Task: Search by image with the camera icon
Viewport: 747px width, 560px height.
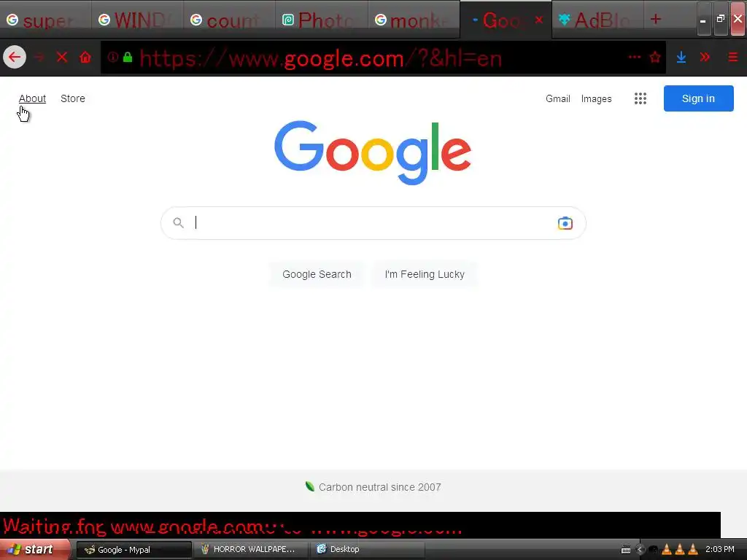Action: pos(565,223)
